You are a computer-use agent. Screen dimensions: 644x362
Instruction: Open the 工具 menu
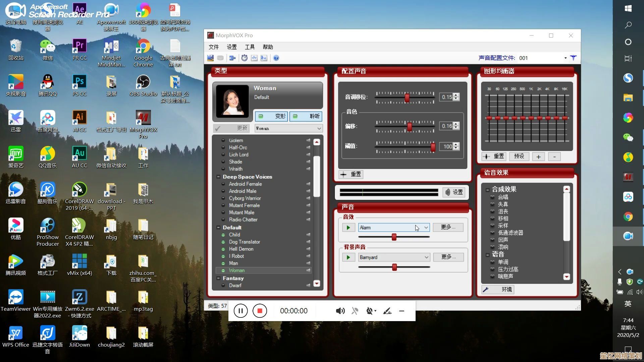(x=250, y=47)
